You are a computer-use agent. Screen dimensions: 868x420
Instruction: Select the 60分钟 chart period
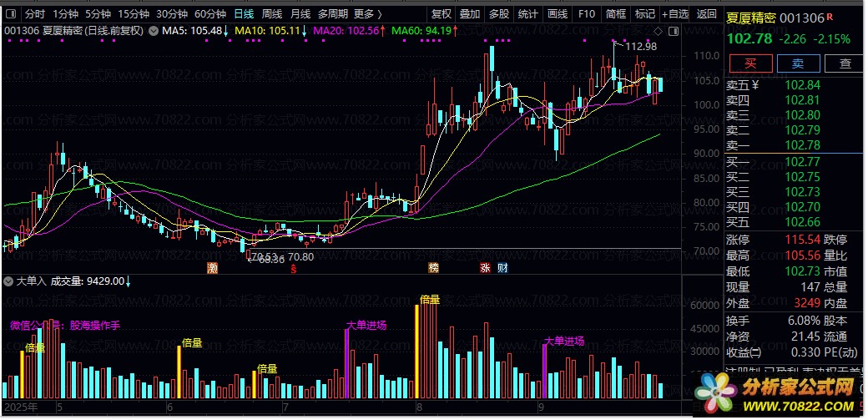210,14
